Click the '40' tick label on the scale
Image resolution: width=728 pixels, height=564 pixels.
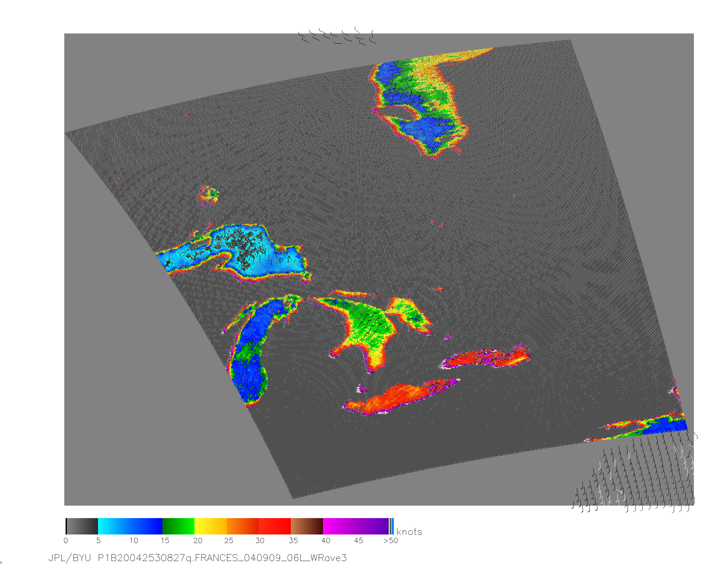coord(326,541)
